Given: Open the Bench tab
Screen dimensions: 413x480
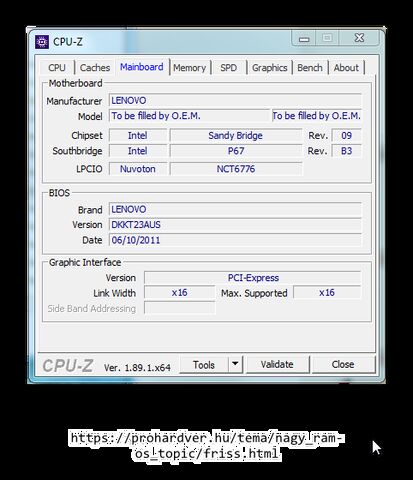Looking at the screenshot, I should coord(310,68).
